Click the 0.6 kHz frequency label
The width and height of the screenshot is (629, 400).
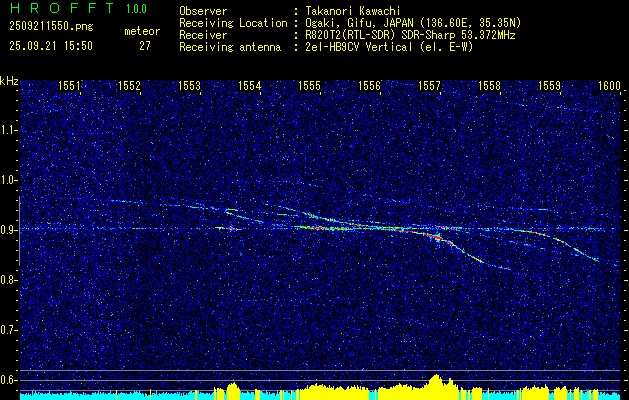point(9,380)
